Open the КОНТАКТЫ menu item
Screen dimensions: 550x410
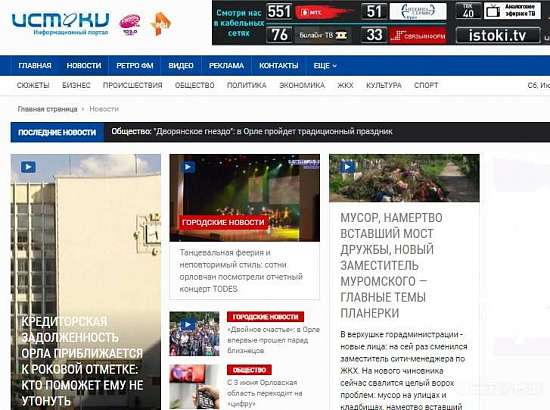[279, 66]
